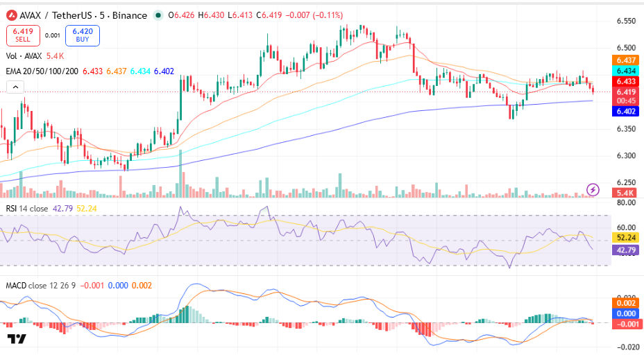Click the RSI legend value 52.24
Viewport: 644px width, 355px height.
click(87, 209)
